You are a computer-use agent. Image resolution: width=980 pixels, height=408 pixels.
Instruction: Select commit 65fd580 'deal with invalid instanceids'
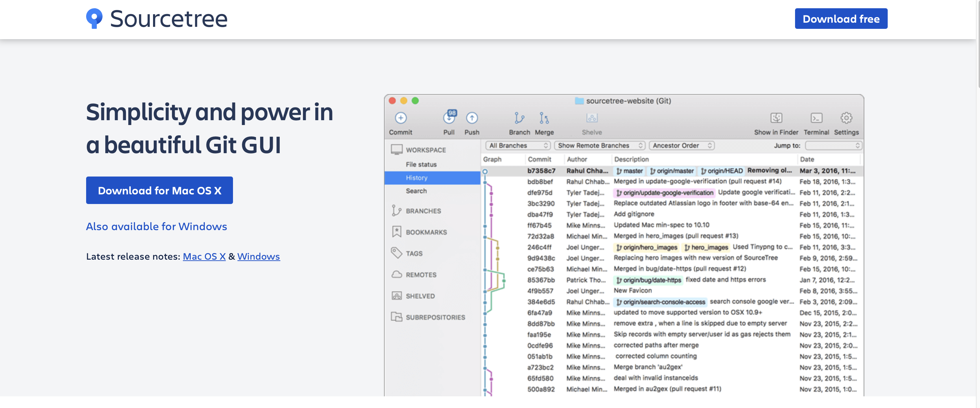point(672,378)
